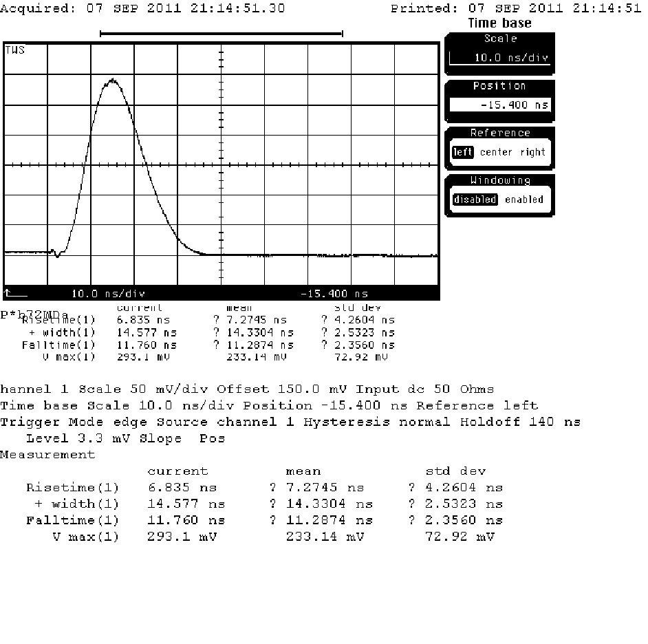This screenshot has width=648, height=644.
Task: Click the -15.400 ns readout in the status bar
Action: click(334, 293)
